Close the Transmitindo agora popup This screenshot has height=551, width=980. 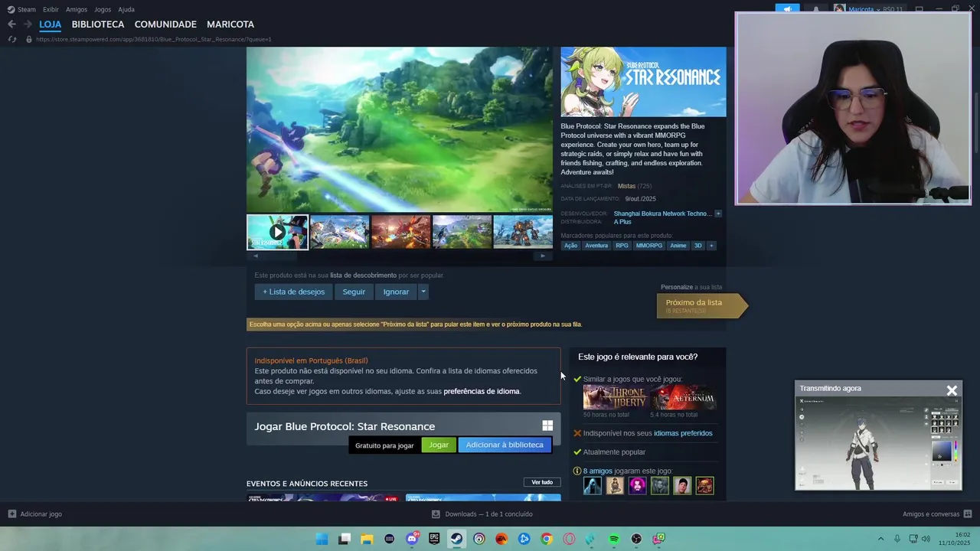coord(952,390)
